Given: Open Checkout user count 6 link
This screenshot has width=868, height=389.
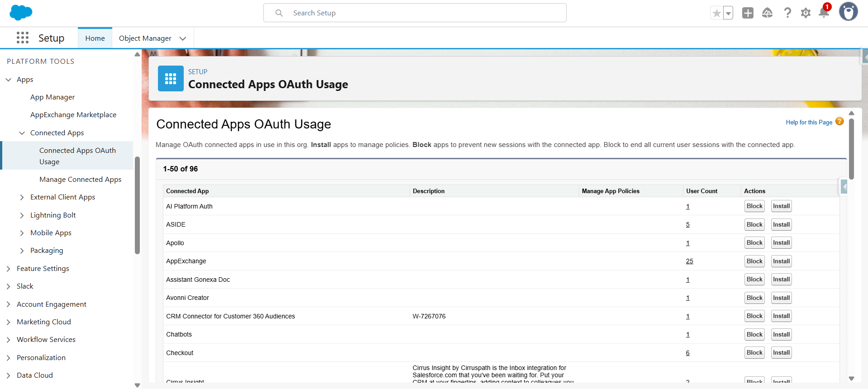Looking at the screenshot, I should point(687,353).
